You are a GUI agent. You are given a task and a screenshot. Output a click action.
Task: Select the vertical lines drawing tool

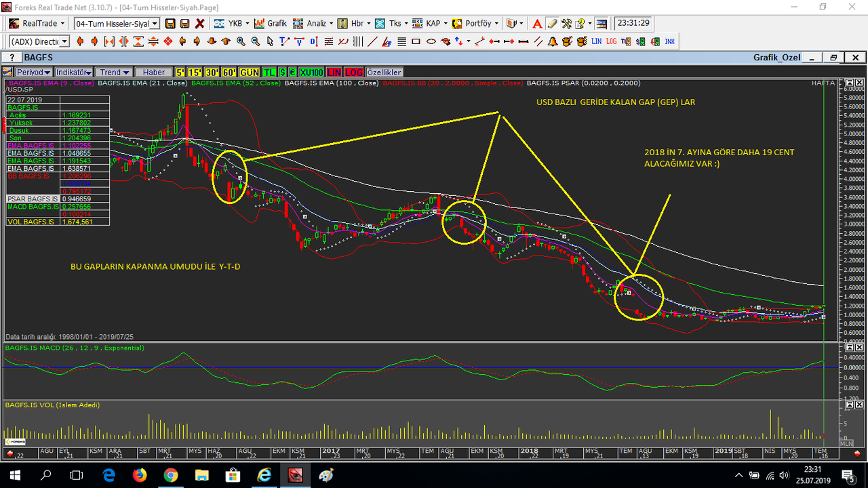click(357, 41)
